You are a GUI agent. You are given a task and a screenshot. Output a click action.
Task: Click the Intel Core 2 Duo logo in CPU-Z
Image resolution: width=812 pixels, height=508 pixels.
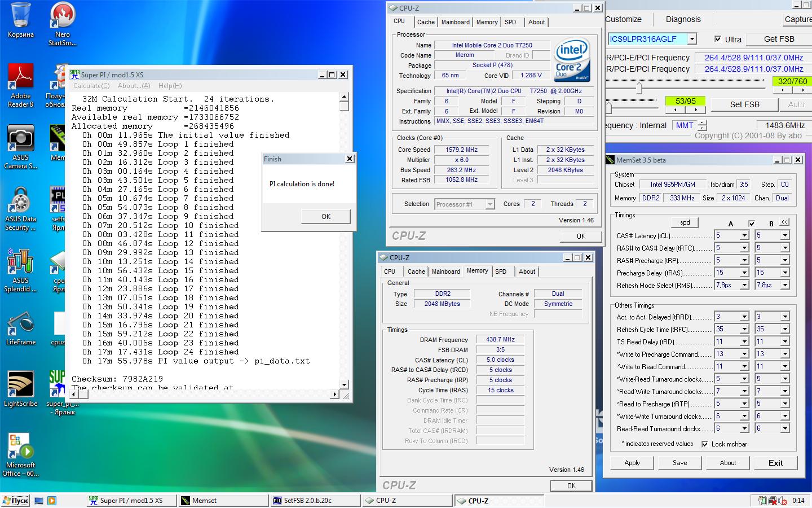pyautogui.click(x=572, y=59)
